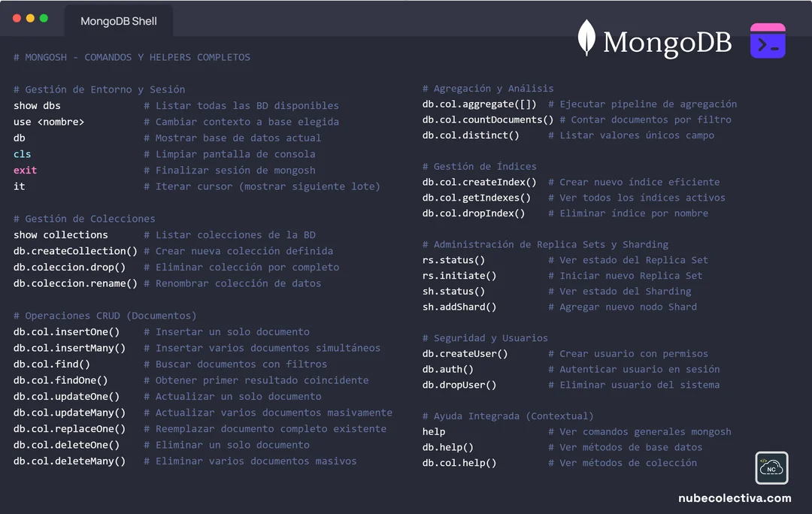Viewport: 812px width, 514px height.
Task: Click the 'db.col.findOne()' command
Action: point(61,380)
